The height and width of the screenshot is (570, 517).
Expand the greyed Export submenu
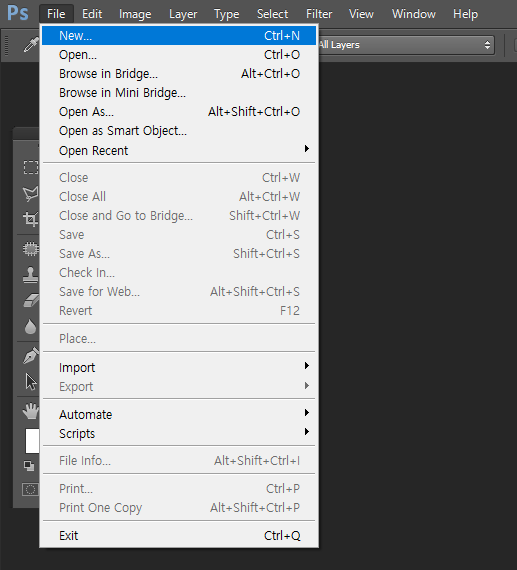coord(179,386)
